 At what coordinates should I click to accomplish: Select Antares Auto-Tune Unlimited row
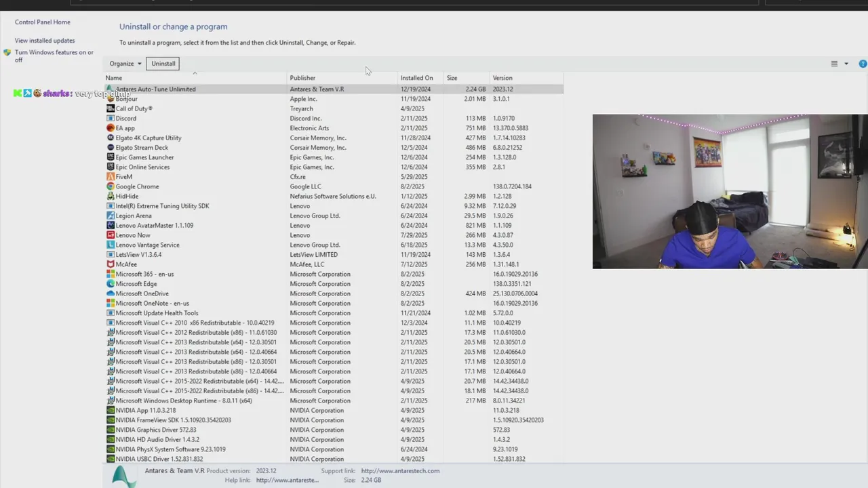pos(334,89)
